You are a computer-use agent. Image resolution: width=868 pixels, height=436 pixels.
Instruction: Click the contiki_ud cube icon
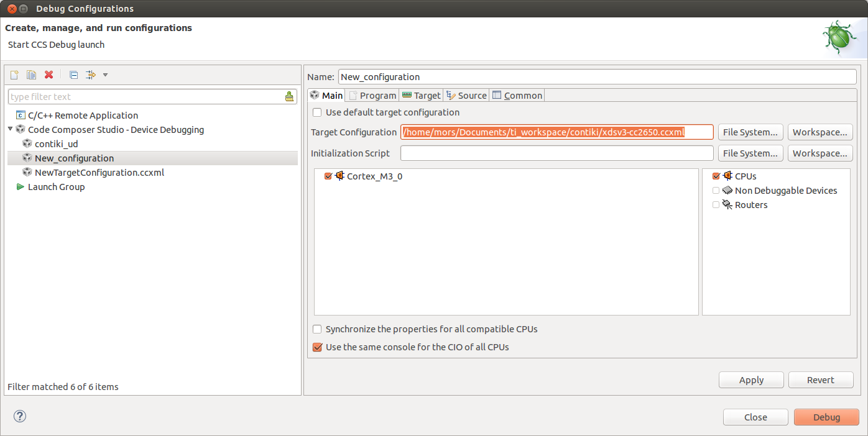27,144
